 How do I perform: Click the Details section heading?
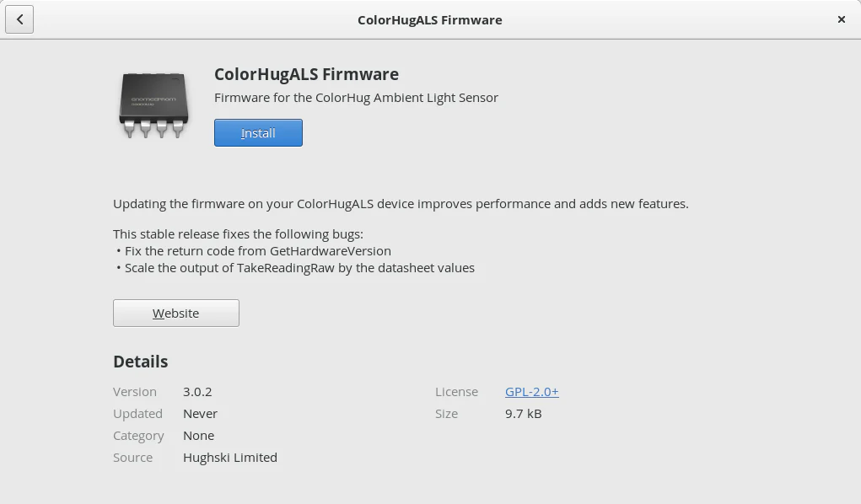tap(141, 362)
